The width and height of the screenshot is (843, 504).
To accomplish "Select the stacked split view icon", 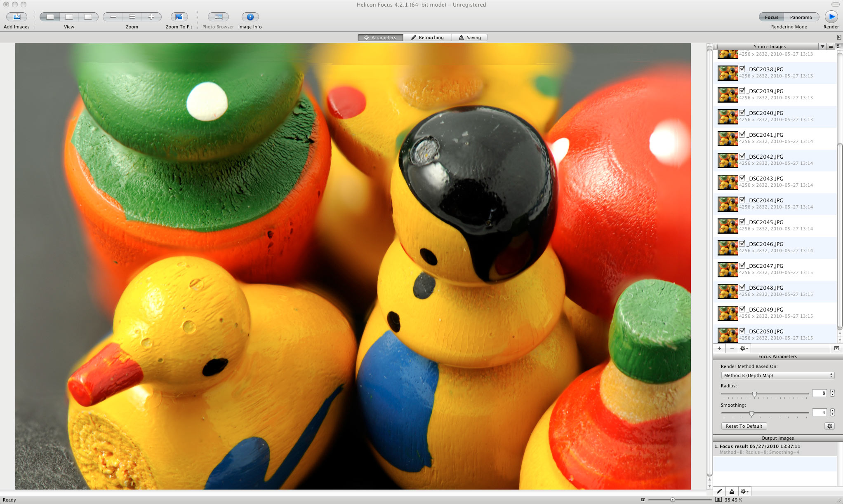I will point(88,17).
